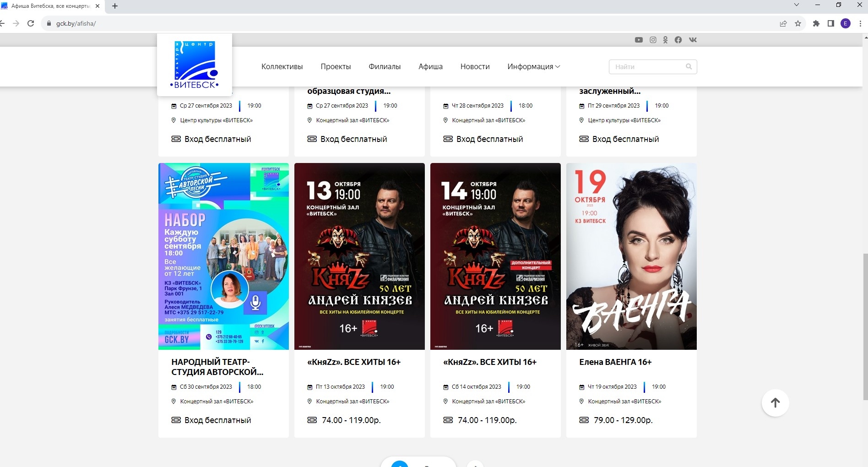Click date Чт 19 октября 2023
This screenshot has height=467, width=868.
coord(612,387)
